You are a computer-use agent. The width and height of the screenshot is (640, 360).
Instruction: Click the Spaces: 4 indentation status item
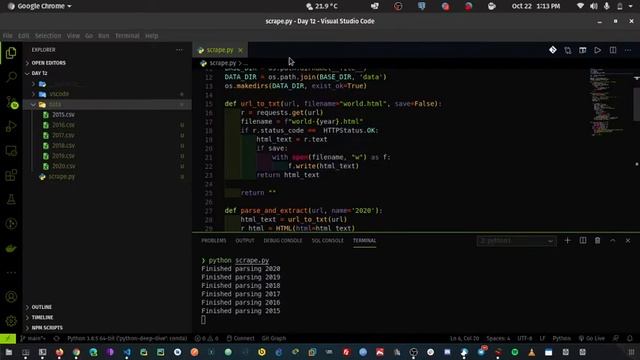tap(498, 338)
